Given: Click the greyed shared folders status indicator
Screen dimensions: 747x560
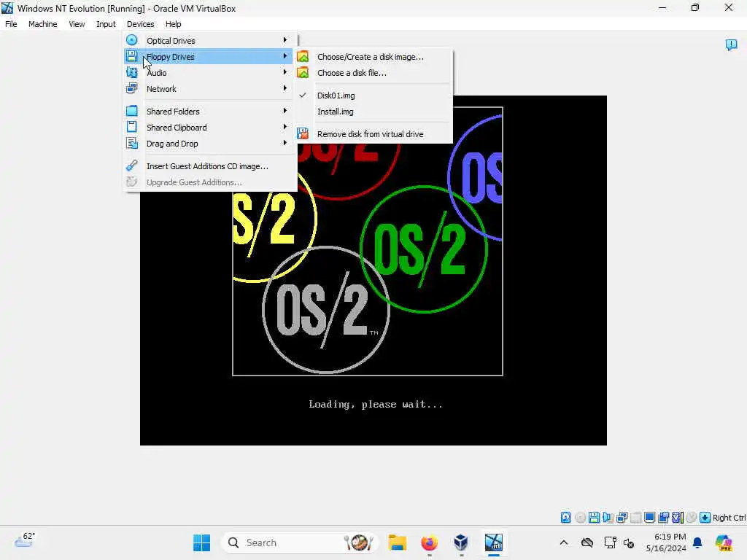Looking at the screenshot, I should pos(635,518).
